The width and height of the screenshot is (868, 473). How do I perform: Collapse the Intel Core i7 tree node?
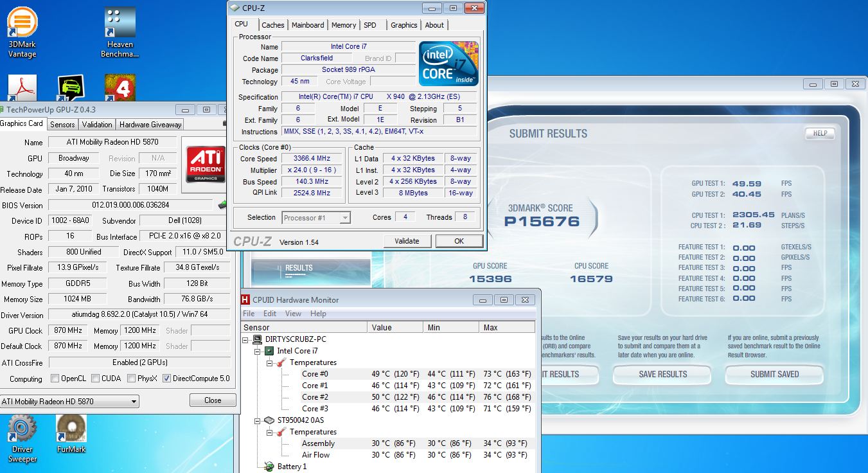(259, 351)
